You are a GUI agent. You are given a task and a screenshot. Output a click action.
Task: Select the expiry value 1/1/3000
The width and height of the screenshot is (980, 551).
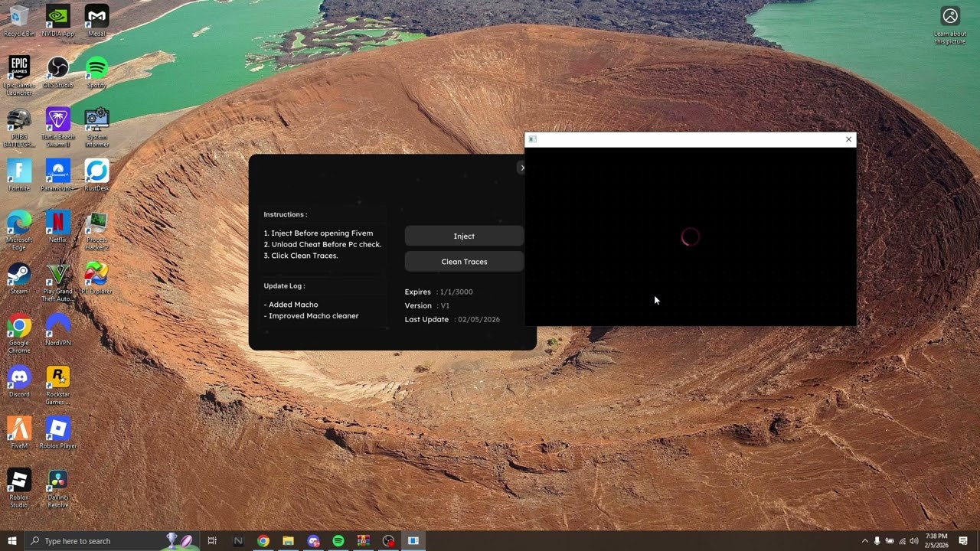(x=456, y=292)
